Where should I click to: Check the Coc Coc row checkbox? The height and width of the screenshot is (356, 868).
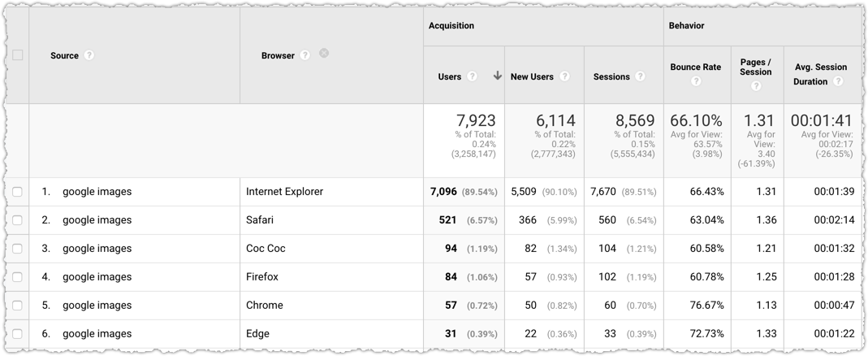17,249
